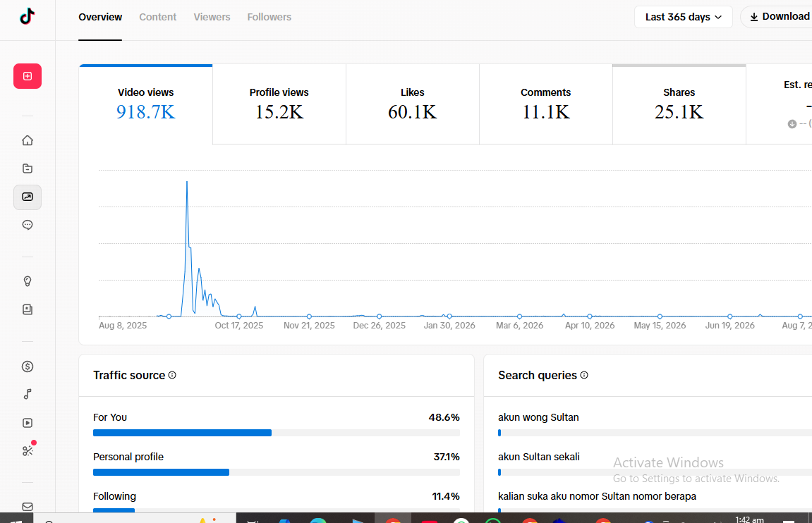Click the 48.6% value

444,417
